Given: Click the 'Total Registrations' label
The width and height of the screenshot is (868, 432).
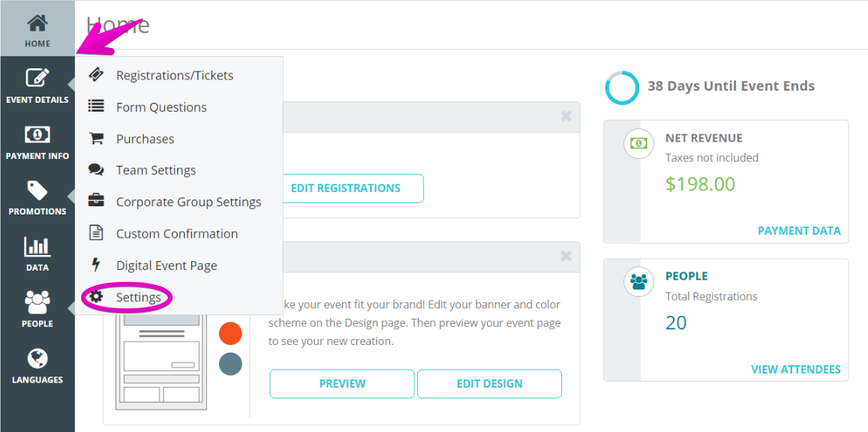Looking at the screenshot, I should [711, 296].
